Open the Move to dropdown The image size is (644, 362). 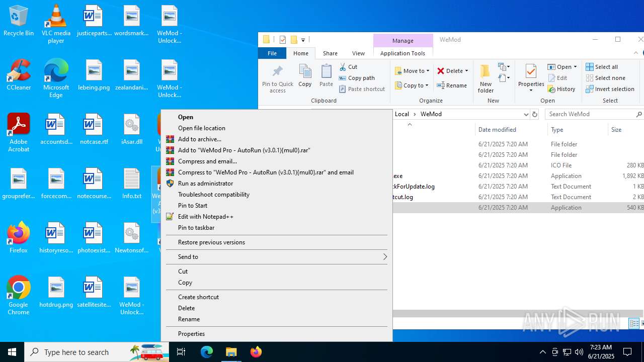412,71
